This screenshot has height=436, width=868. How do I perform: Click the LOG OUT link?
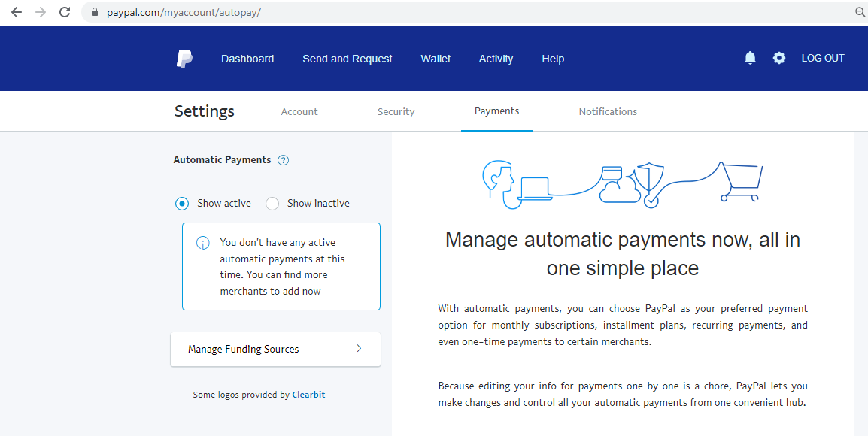[x=823, y=58]
